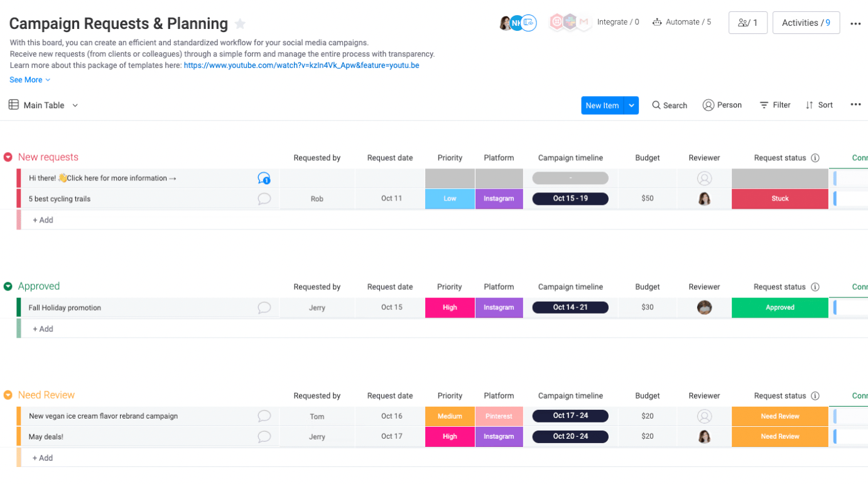Image resolution: width=868 pixels, height=484 pixels.
Task: Open the conversation bubble for 5 best cycling trails
Action: click(264, 199)
